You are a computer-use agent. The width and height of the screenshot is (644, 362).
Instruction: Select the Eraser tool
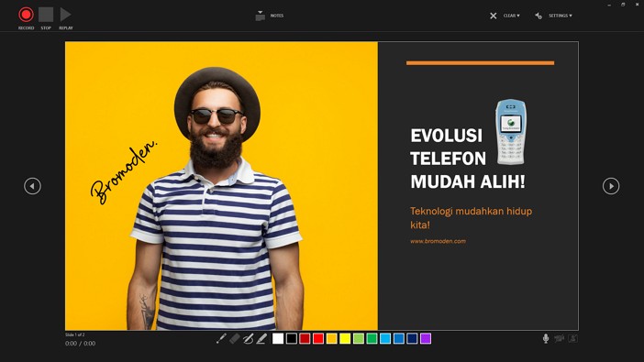coord(235,338)
